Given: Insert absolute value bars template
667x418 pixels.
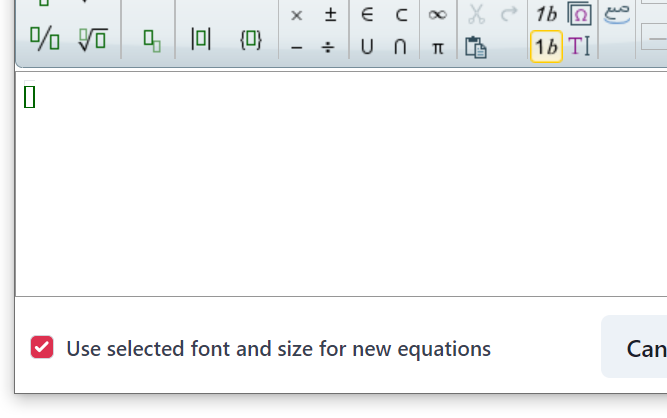Looking at the screenshot, I should pyautogui.click(x=201, y=41).
